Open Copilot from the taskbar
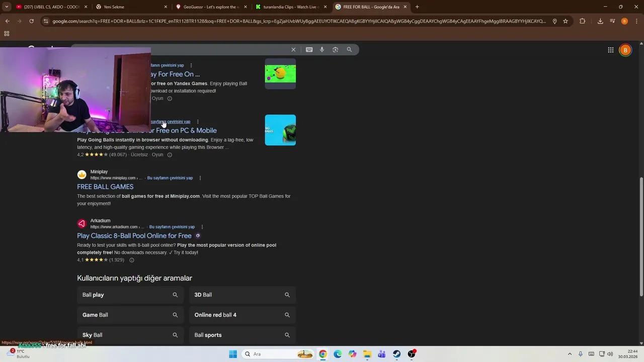This screenshot has width=644, height=362. coord(352,354)
